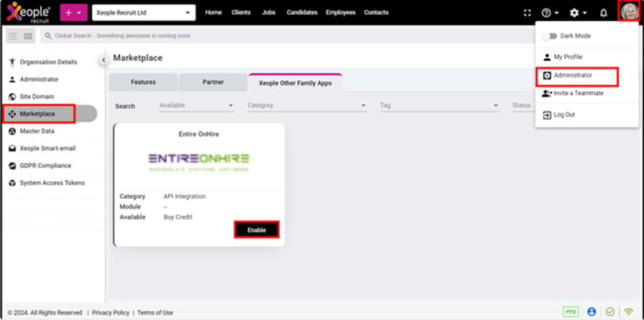Enable the Entire OnHire app
Image resolution: width=644 pixels, height=320 pixels.
[257, 230]
